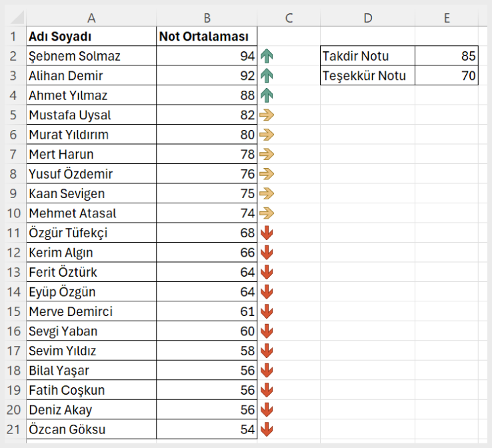Click the green up arrow beside Alihan Demir's grade
This screenshot has height=448, width=492.
[x=267, y=75]
